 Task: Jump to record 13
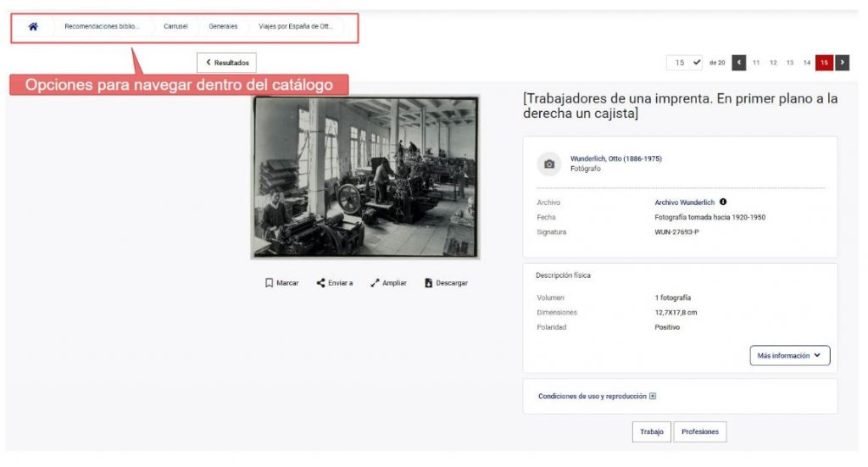790,63
